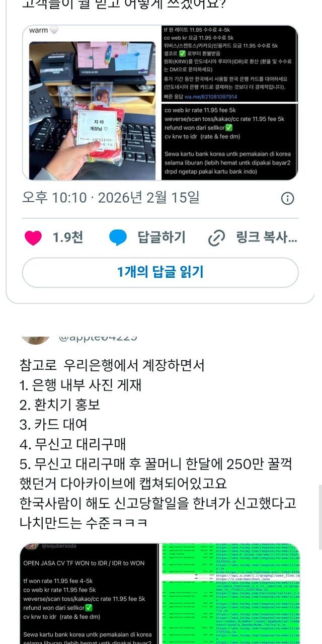
Task: Open the tweet info circle icon
Action: click(287, 198)
